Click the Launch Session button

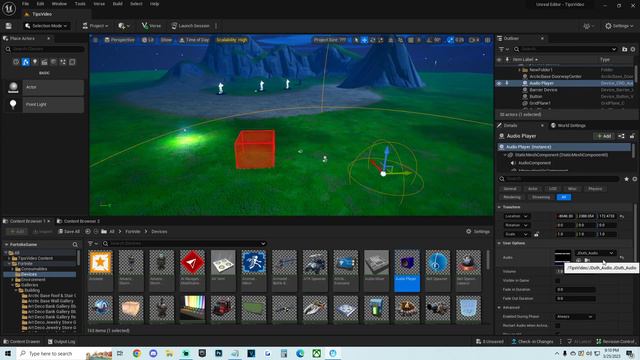[190, 26]
